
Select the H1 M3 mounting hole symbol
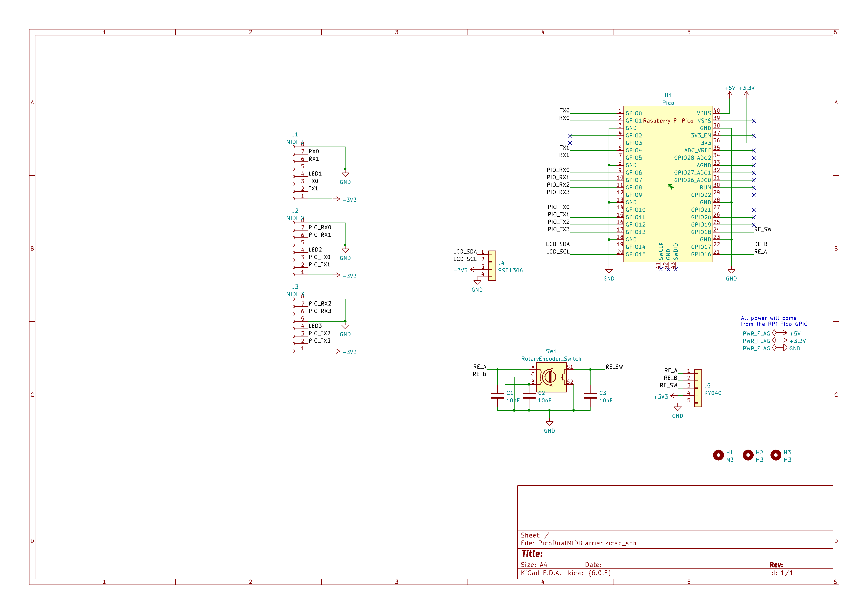coord(718,455)
